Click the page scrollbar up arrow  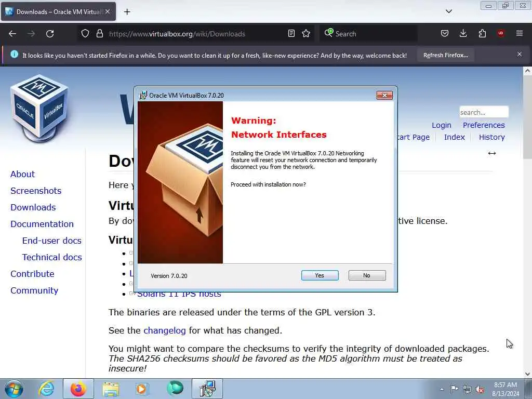(527, 71)
